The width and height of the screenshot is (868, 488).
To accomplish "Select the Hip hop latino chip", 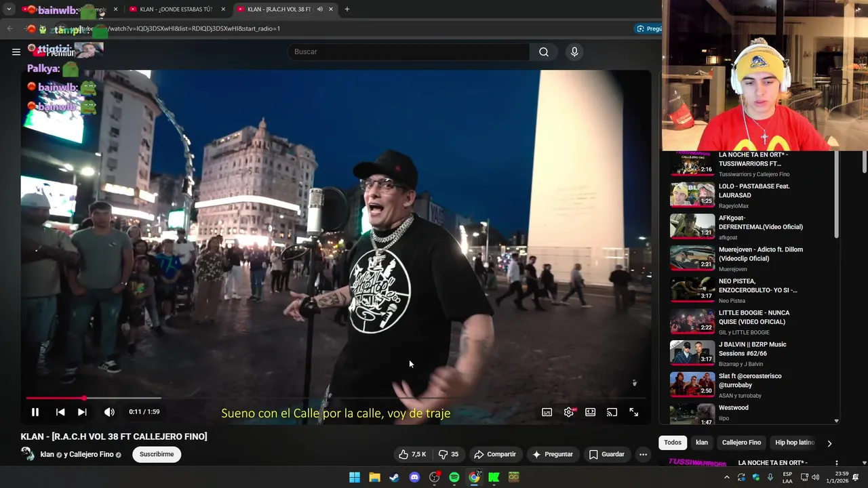I will [794, 443].
